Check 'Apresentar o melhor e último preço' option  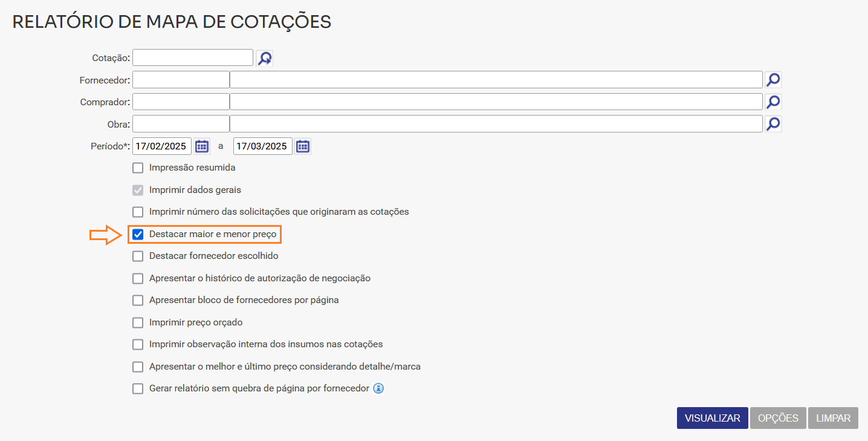pyautogui.click(x=138, y=367)
